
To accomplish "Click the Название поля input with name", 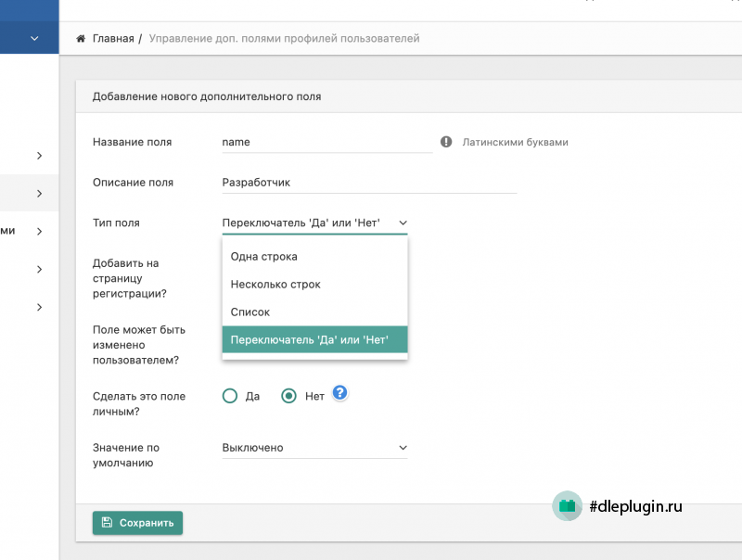I will point(327,142).
